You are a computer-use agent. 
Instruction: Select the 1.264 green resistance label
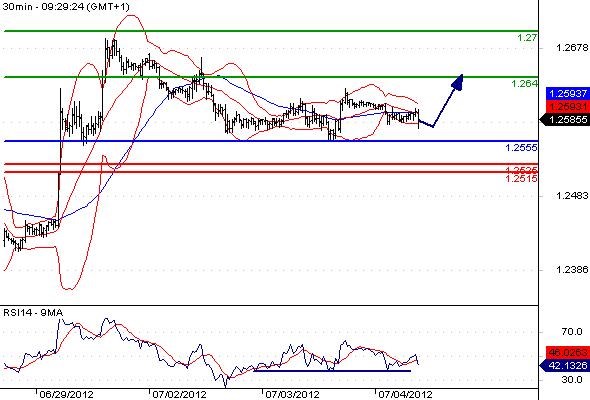[x=525, y=84]
